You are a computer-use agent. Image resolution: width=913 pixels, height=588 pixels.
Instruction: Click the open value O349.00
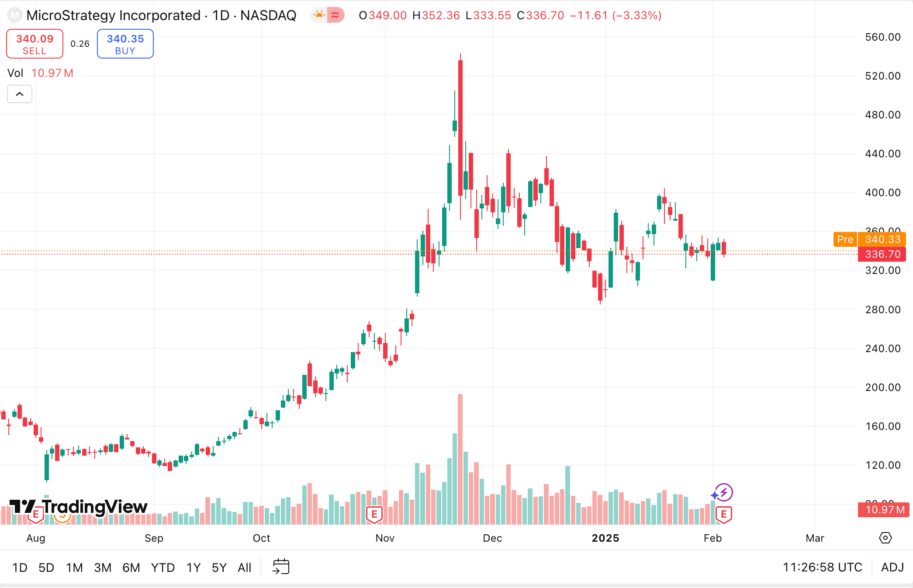point(383,15)
